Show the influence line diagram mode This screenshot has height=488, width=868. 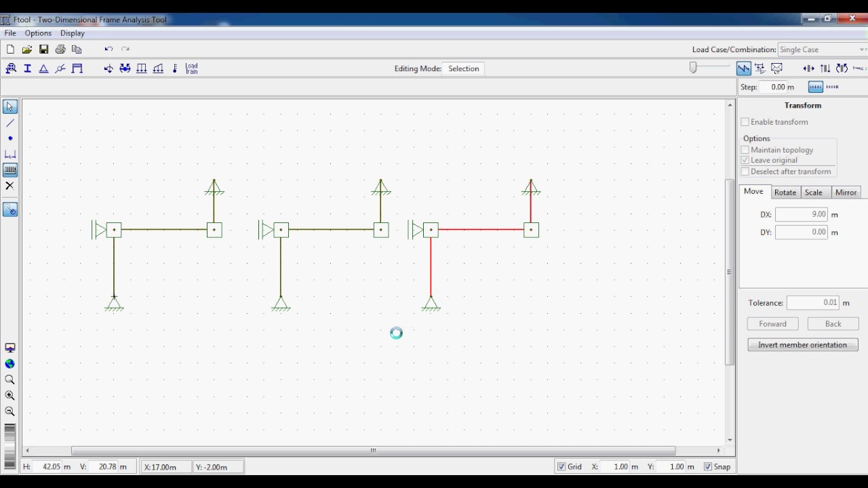pyautogui.click(x=760, y=68)
